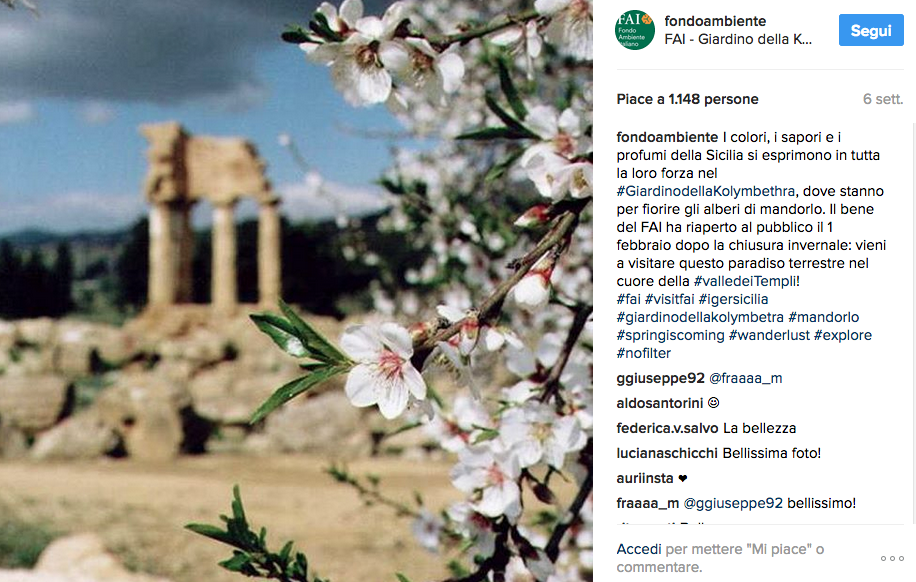Open the @fraaaa_m mention
Screen dimensions: 916x582
pyautogui.click(x=745, y=379)
